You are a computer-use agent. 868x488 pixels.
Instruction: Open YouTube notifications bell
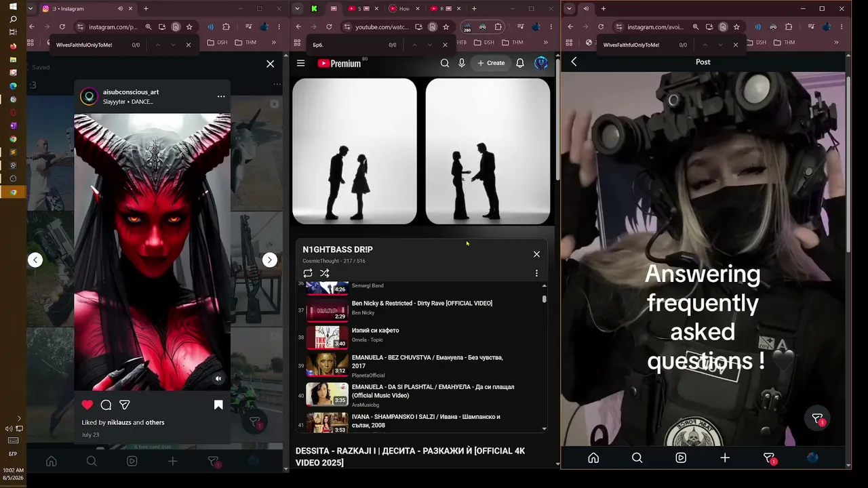point(520,63)
